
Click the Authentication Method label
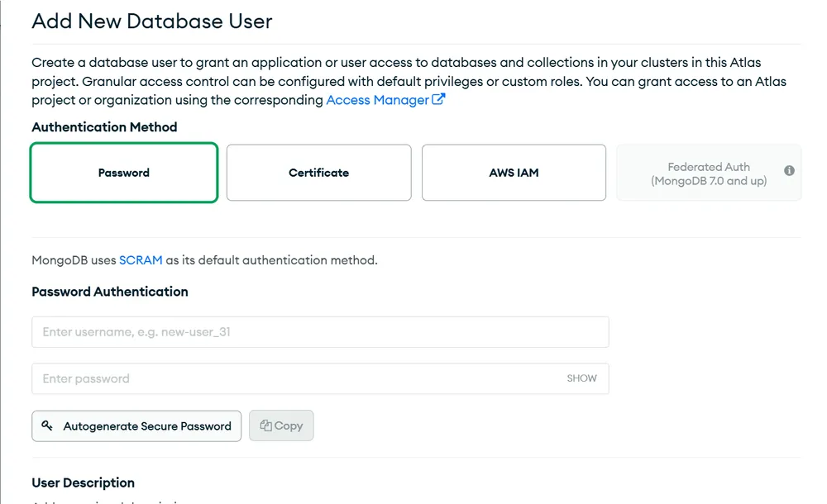pyautogui.click(x=104, y=127)
